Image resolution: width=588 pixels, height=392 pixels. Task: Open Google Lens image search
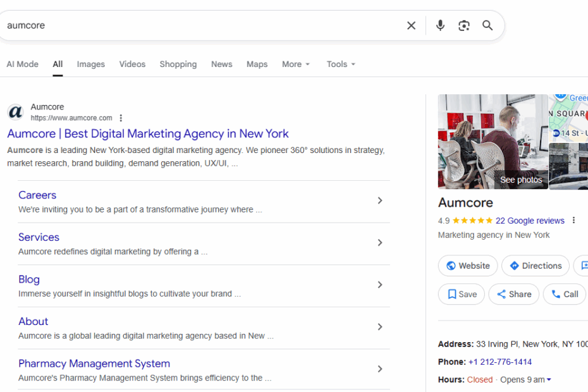tap(463, 25)
